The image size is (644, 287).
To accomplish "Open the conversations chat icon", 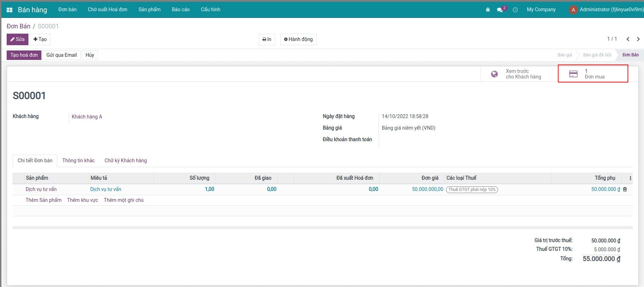I will [x=500, y=10].
